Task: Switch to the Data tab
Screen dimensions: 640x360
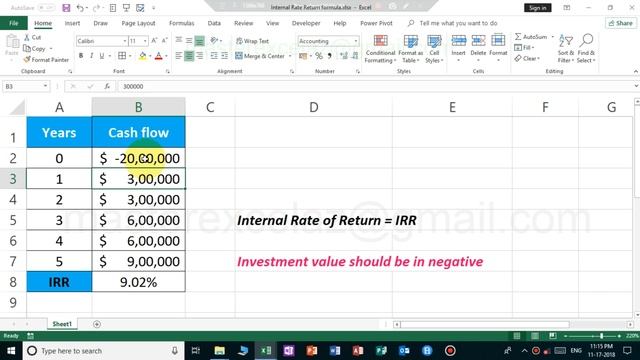Action: [214, 23]
